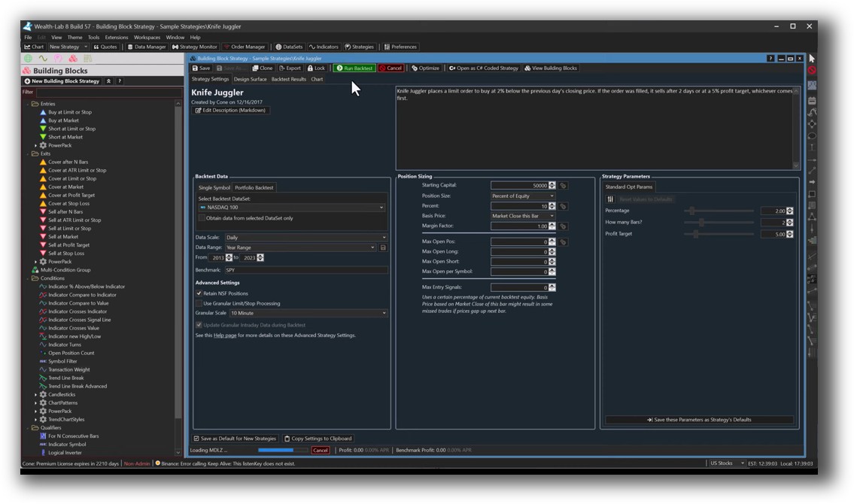Click Save these Parameters as Strategy's Defaults
854x504 pixels.
pos(700,420)
